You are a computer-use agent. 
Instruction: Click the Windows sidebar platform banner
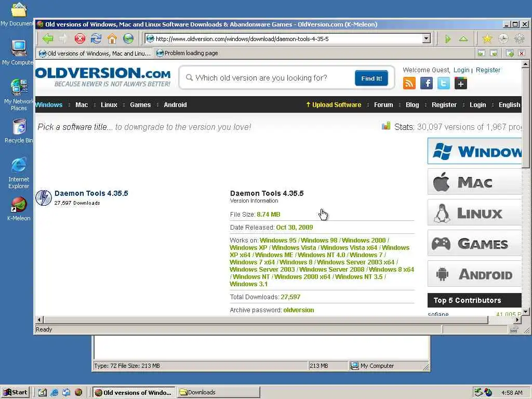(475, 151)
